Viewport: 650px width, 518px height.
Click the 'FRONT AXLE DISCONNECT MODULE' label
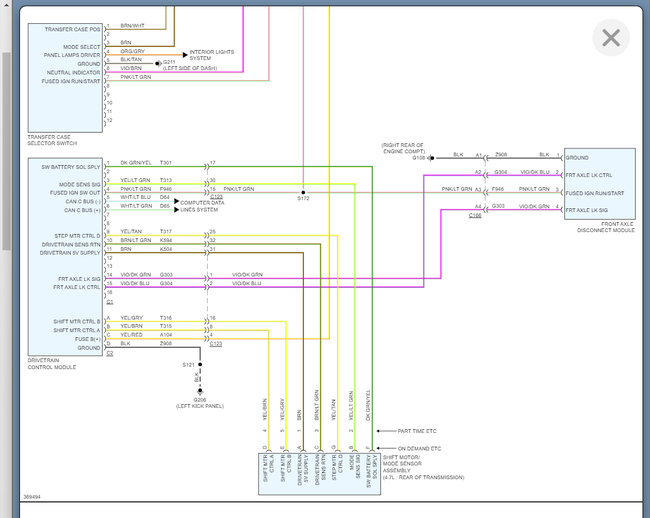(606, 227)
